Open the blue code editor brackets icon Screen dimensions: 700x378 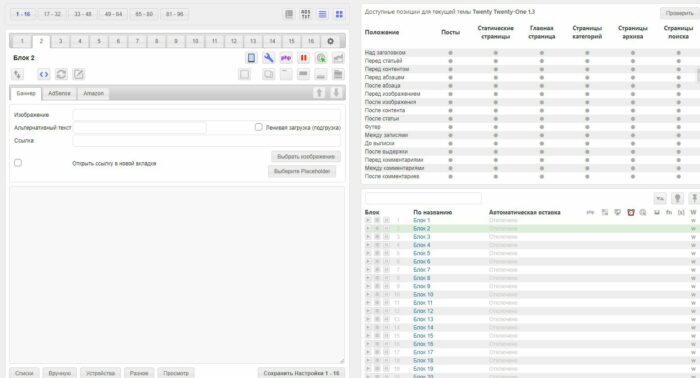(44, 75)
